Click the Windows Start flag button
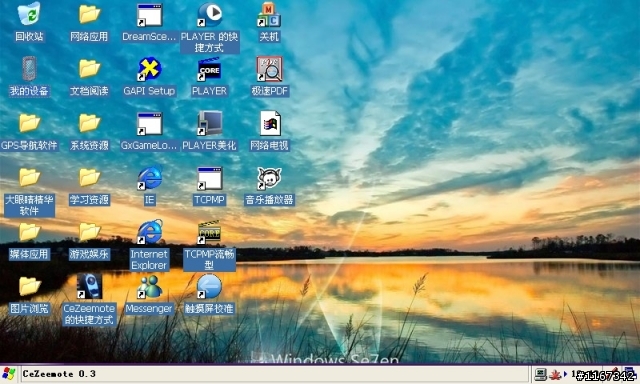Image resolution: width=640 pixels, height=384 pixels. click(8, 374)
